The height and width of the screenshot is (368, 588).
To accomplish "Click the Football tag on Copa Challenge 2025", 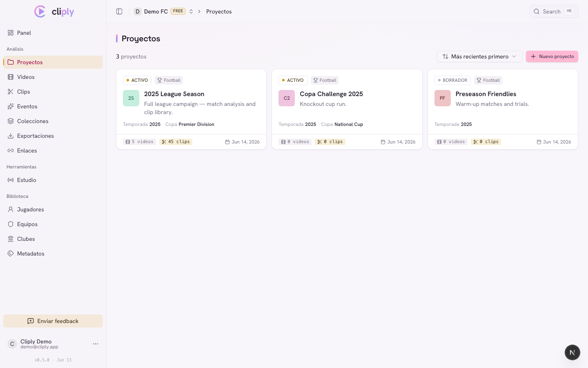I will (325, 80).
